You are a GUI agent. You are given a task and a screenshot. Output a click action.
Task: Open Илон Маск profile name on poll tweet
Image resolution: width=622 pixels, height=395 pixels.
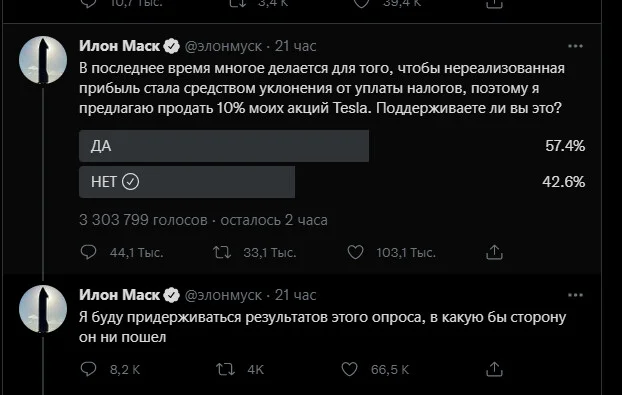[119, 46]
